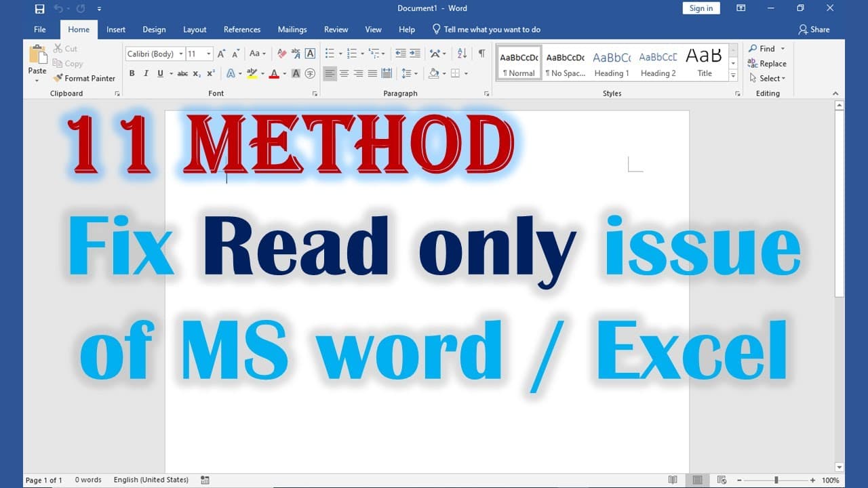Click the zoom slider in status bar
The height and width of the screenshot is (488, 868).
pyautogui.click(x=776, y=480)
